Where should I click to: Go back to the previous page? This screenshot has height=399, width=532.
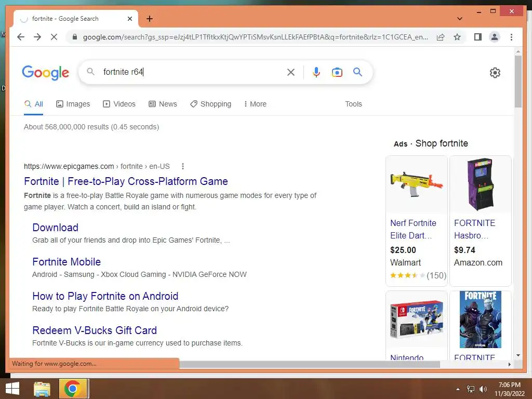(21, 37)
